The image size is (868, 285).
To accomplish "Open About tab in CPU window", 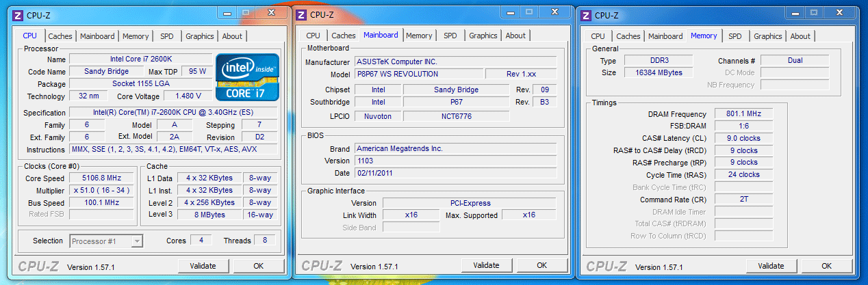I will click(232, 36).
